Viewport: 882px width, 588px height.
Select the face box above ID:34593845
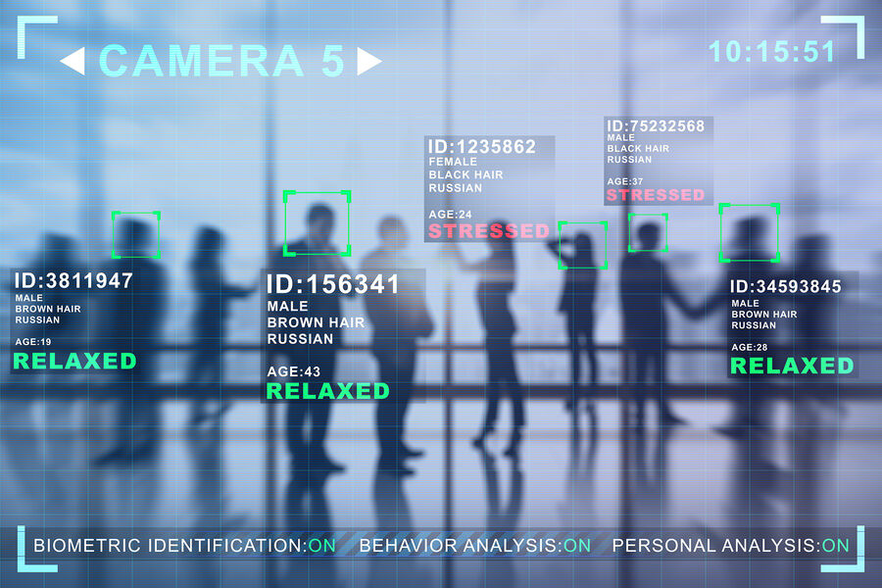click(750, 233)
